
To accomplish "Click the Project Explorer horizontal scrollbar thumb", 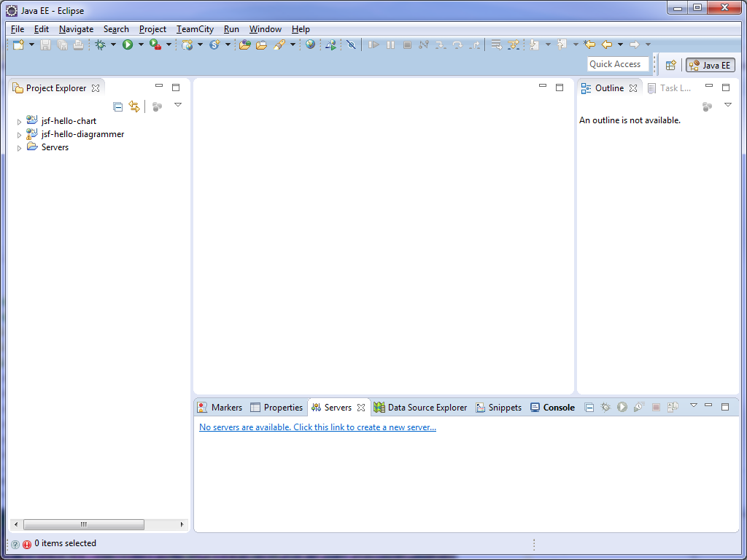I will click(x=83, y=524).
